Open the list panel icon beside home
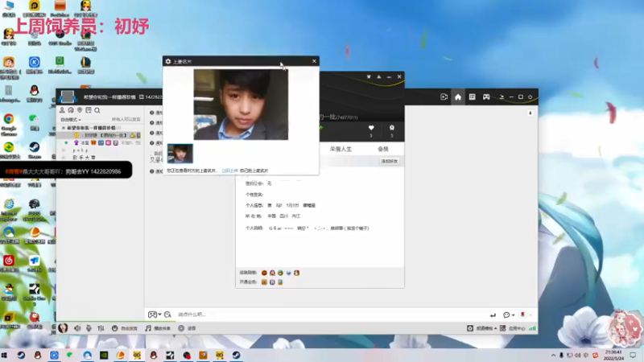Image resolution: width=644 pixels, height=362 pixels. (x=472, y=97)
